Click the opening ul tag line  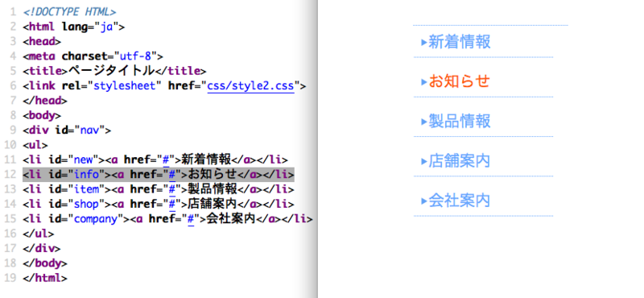click(x=35, y=145)
